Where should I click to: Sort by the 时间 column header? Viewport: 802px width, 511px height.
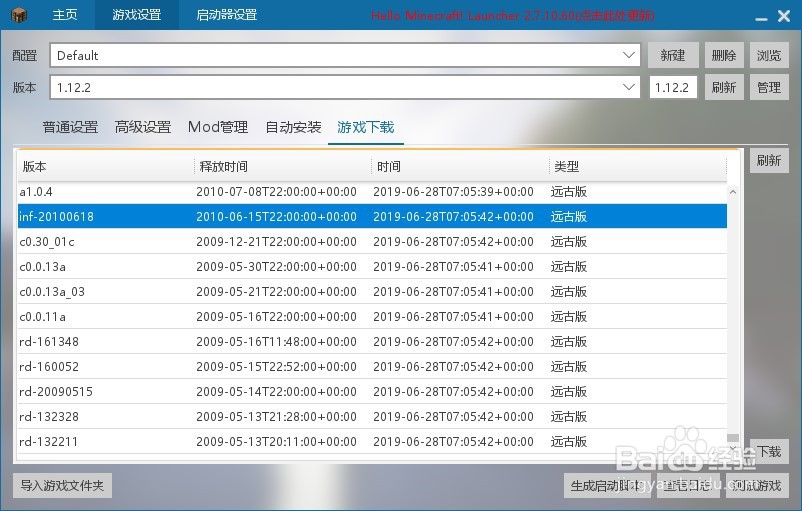click(460, 166)
